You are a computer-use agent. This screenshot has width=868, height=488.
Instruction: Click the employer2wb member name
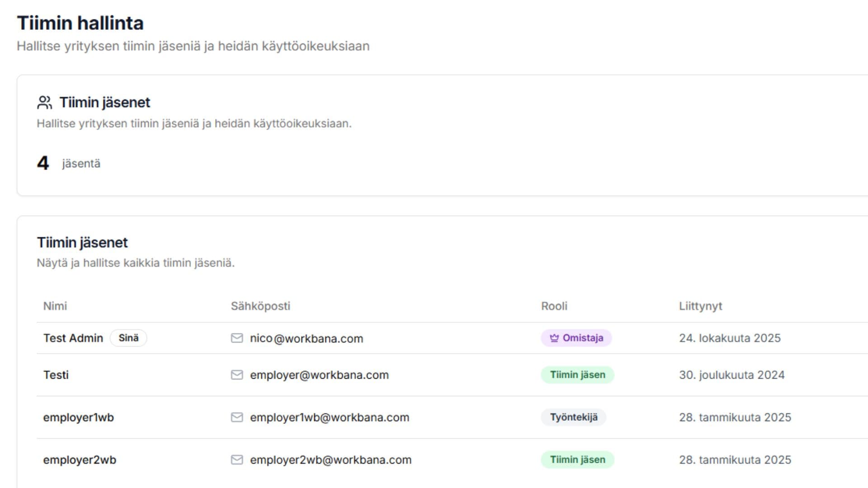[80, 460]
